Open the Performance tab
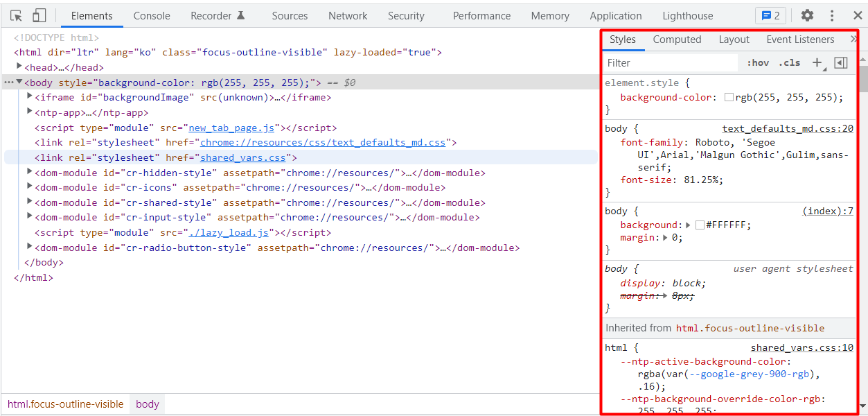Screen dimensions: 868x416 pyautogui.click(x=481, y=15)
